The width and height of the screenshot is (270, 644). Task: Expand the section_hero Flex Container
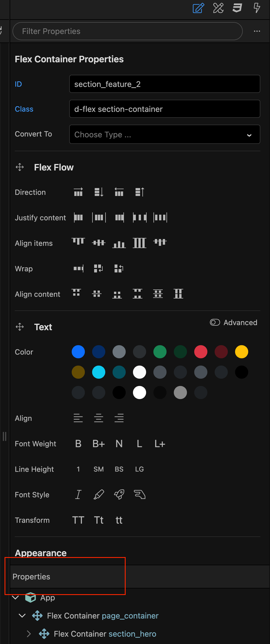click(x=29, y=634)
